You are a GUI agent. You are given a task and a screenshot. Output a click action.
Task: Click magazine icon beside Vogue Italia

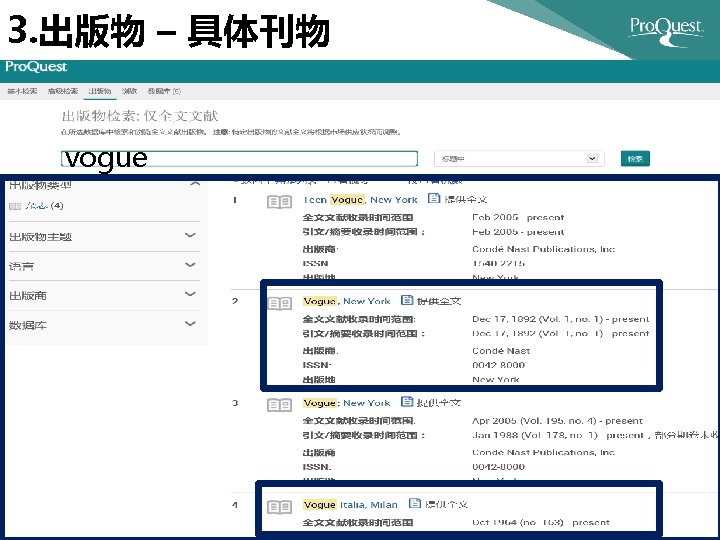279,506
